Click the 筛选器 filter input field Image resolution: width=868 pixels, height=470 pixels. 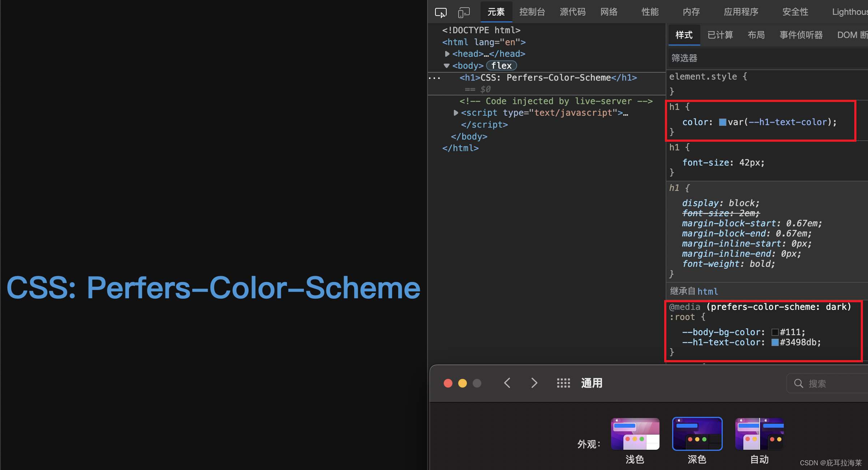(x=767, y=58)
